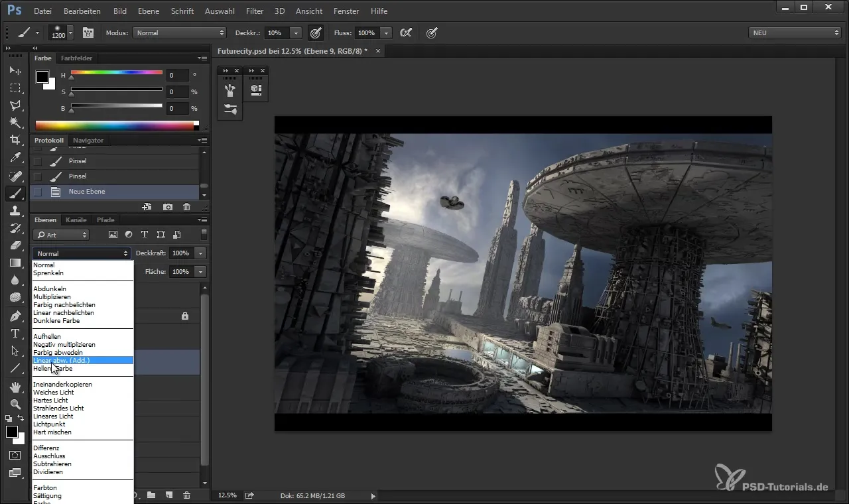
Task: Select the Pen tool
Action: pyautogui.click(x=15, y=316)
